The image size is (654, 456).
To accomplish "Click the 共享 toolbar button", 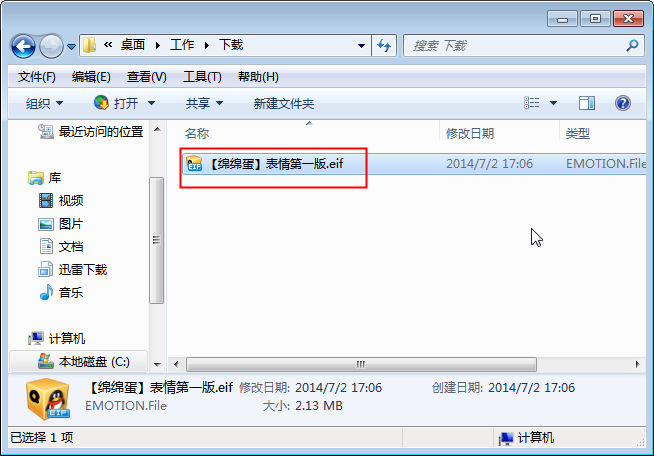I will tap(204, 103).
